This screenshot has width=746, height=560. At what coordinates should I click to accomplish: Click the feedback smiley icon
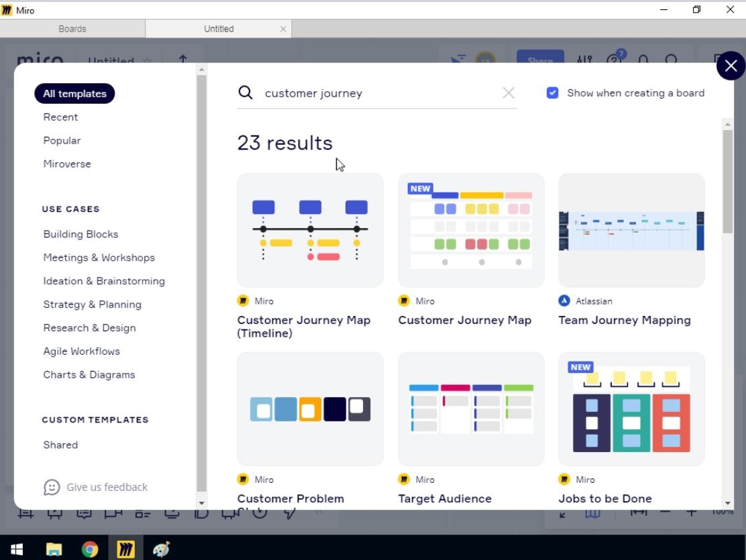tap(52, 487)
